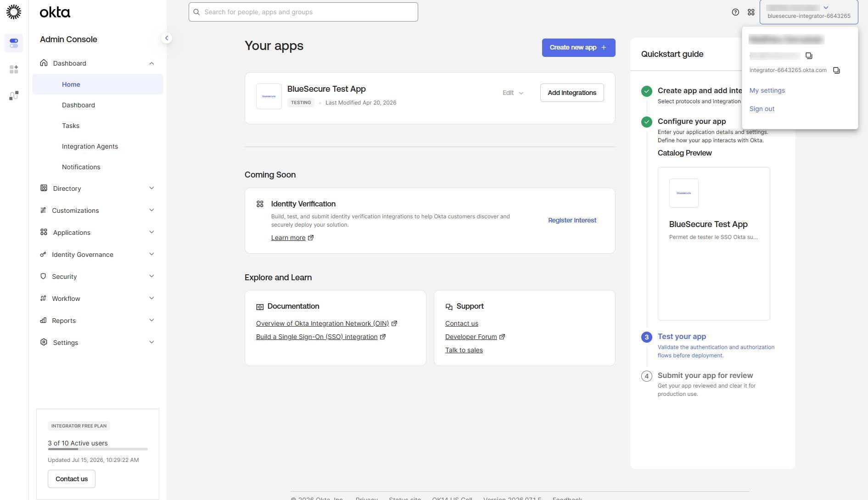
Task: Copy integrator-6643265.okta.com domain with the copy icon
Action: click(836, 70)
